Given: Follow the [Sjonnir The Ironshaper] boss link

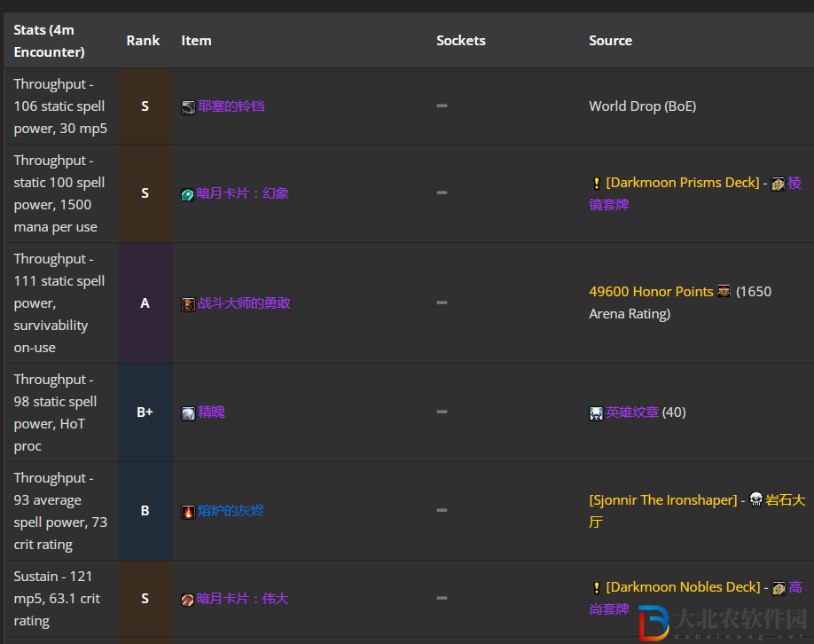Looking at the screenshot, I should 663,500.
